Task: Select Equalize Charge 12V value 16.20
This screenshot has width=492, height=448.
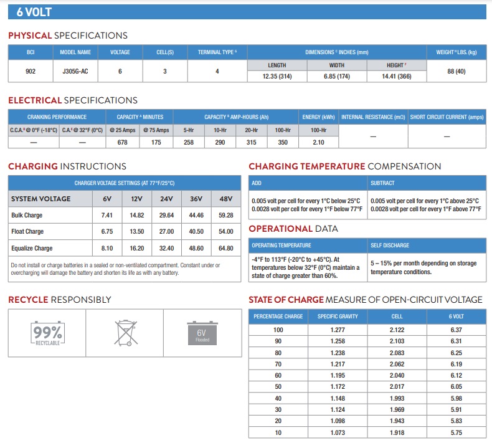Action: click(x=137, y=248)
